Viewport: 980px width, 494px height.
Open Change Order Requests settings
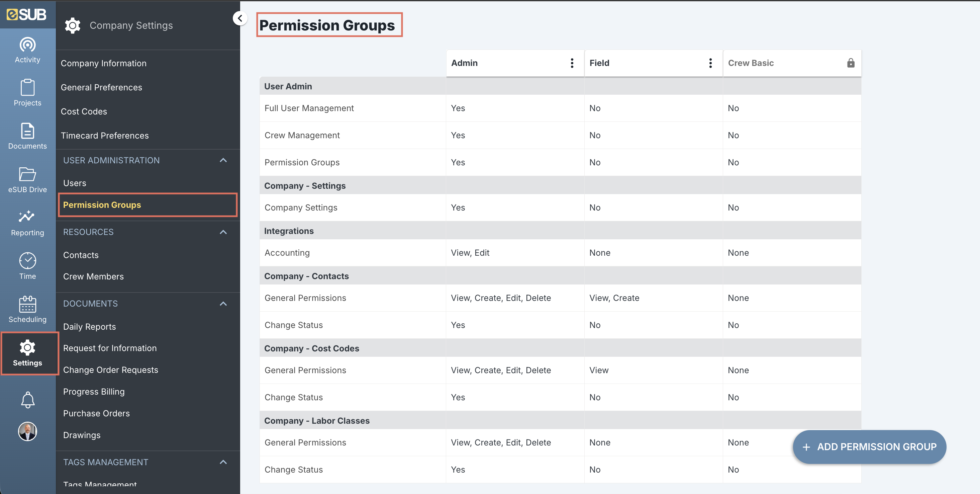[110, 370]
